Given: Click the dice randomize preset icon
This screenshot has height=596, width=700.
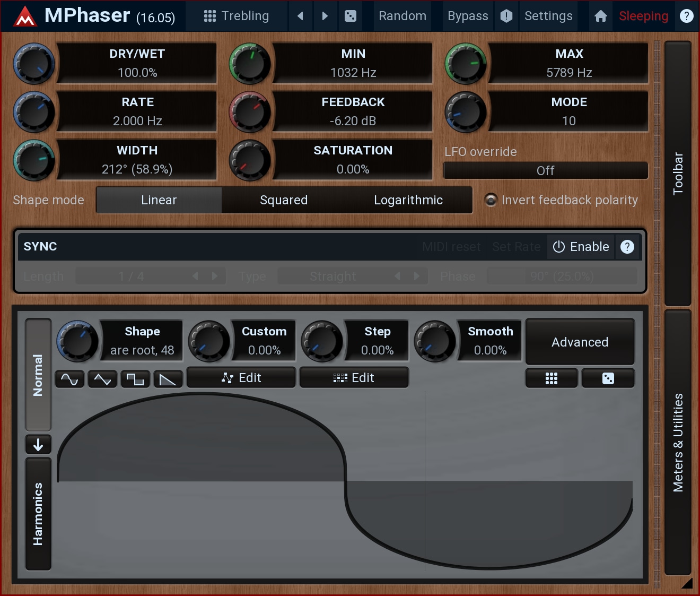Looking at the screenshot, I should click(x=351, y=16).
